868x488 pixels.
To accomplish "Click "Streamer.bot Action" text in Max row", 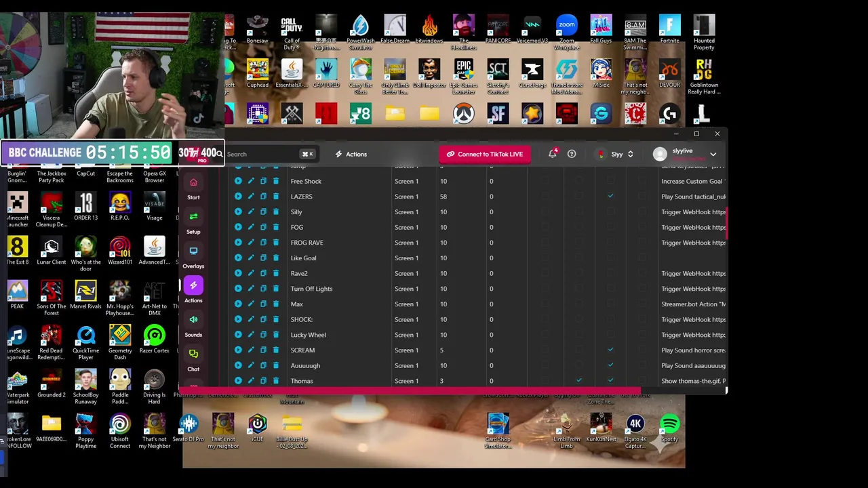I will [x=689, y=304].
